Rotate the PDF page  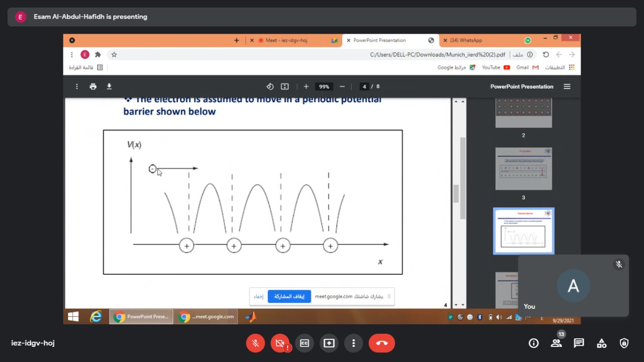[x=270, y=87]
